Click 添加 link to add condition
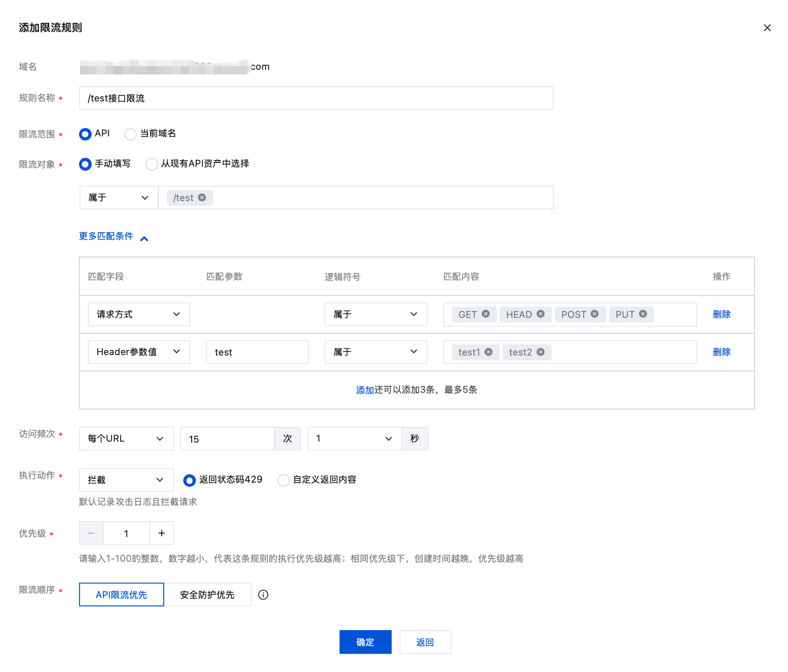This screenshot has width=788, height=672. (x=365, y=390)
